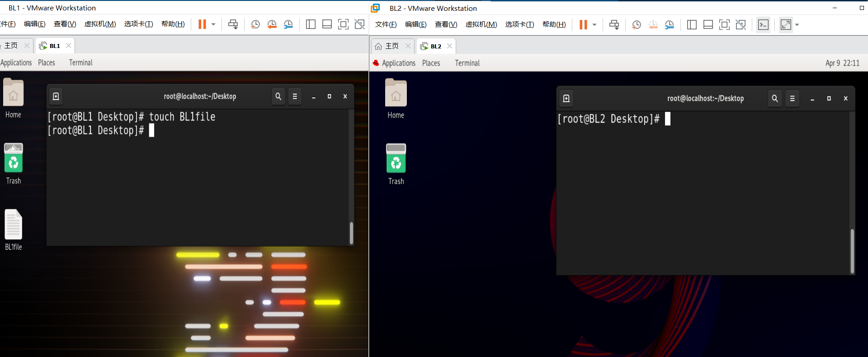Enter full screen mode in BL2 window
This screenshot has height=357, width=868.
724,25
